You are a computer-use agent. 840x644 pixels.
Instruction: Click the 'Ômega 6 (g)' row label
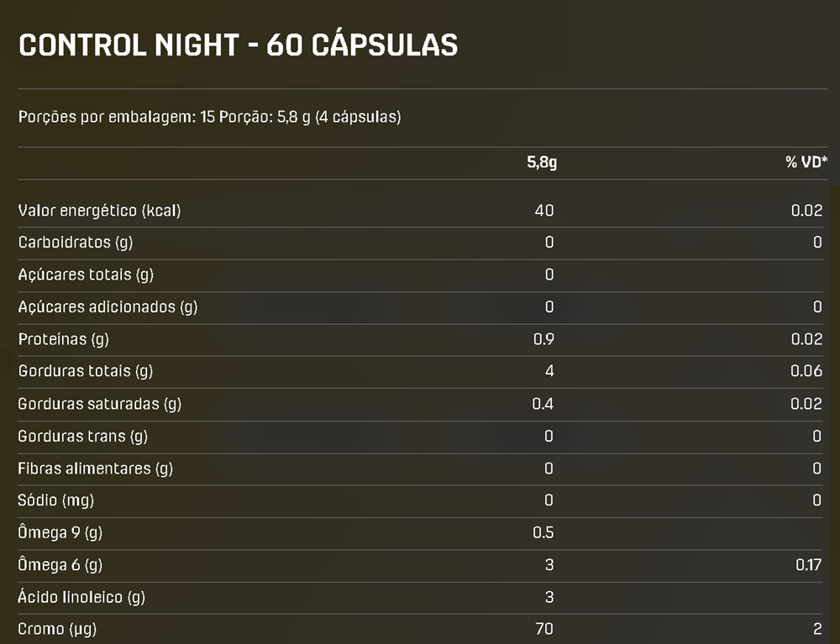[60, 565]
